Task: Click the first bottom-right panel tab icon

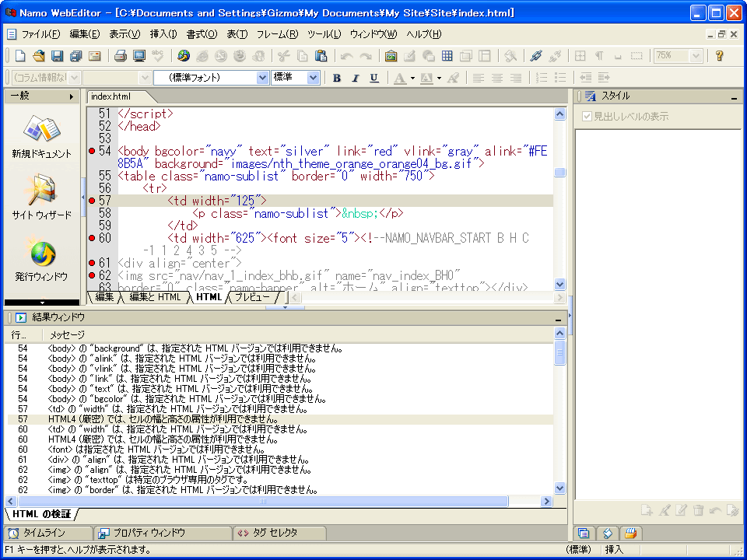Action: point(584,534)
